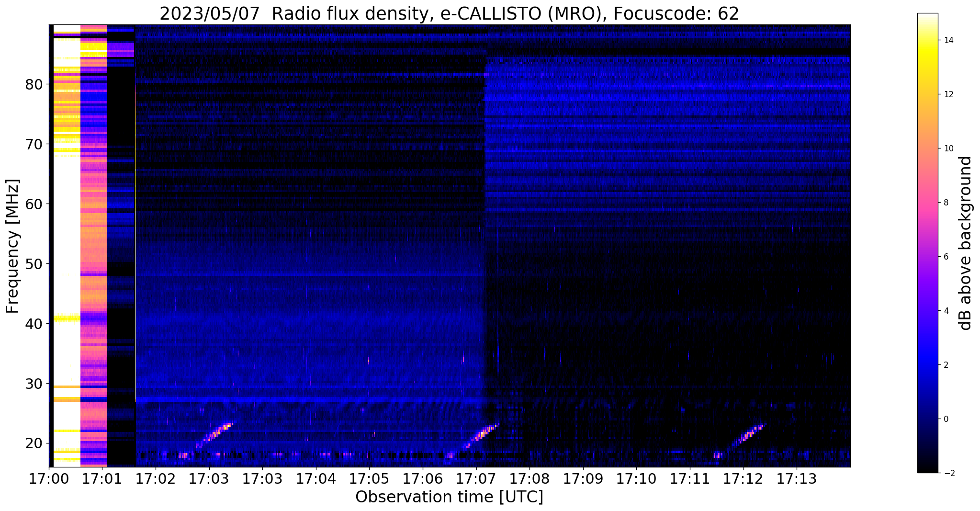
Task: Click the colorbar tick value 6
Action: [946, 257]
